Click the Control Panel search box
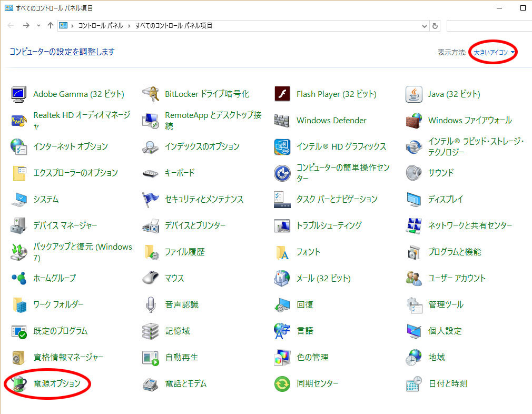This screenshot has height=414, width=532. (487, 26)
